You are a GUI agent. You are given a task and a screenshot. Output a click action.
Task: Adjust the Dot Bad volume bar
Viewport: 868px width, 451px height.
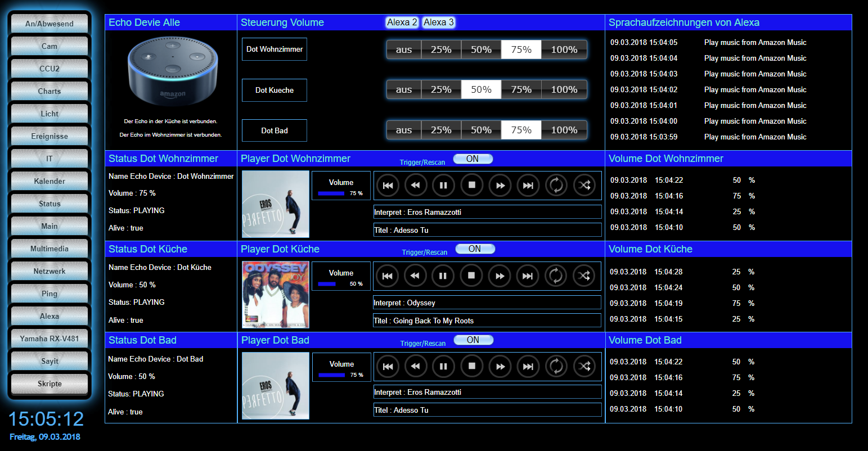tap(333, 375)
